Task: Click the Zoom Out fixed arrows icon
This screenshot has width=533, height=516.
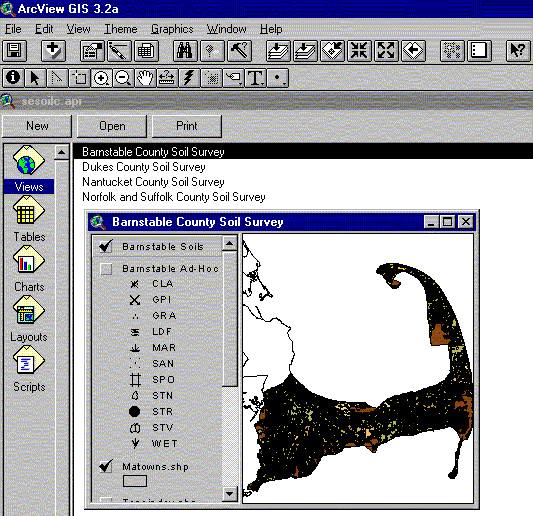Action: tap(386, 51)
